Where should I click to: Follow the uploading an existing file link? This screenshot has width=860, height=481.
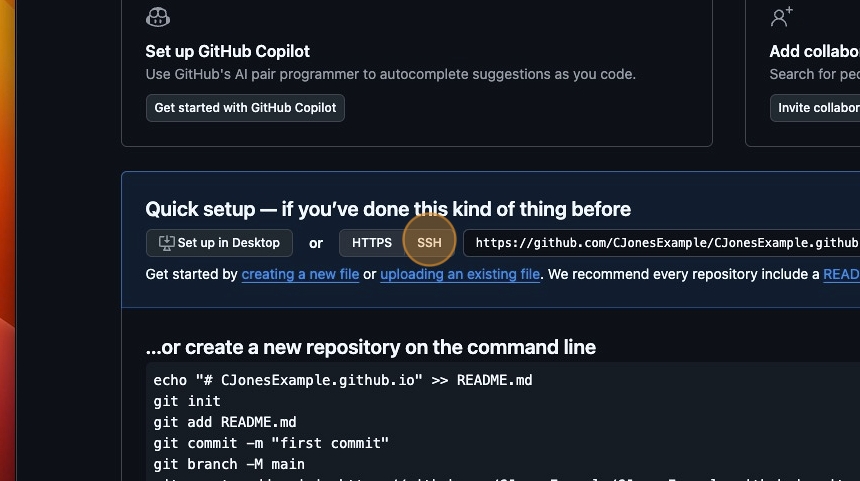pyautogui.click(x=460, y=274)
